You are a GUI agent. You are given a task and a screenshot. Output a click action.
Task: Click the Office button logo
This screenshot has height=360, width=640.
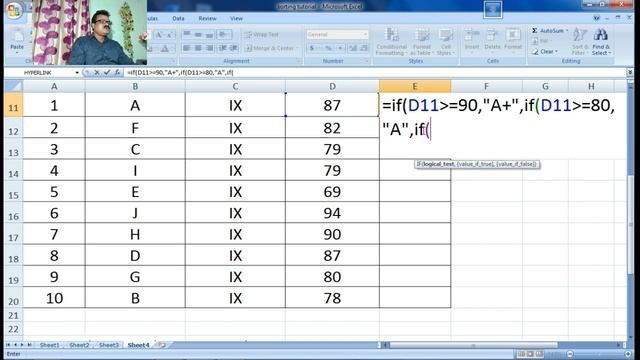[x=13, y=10]
